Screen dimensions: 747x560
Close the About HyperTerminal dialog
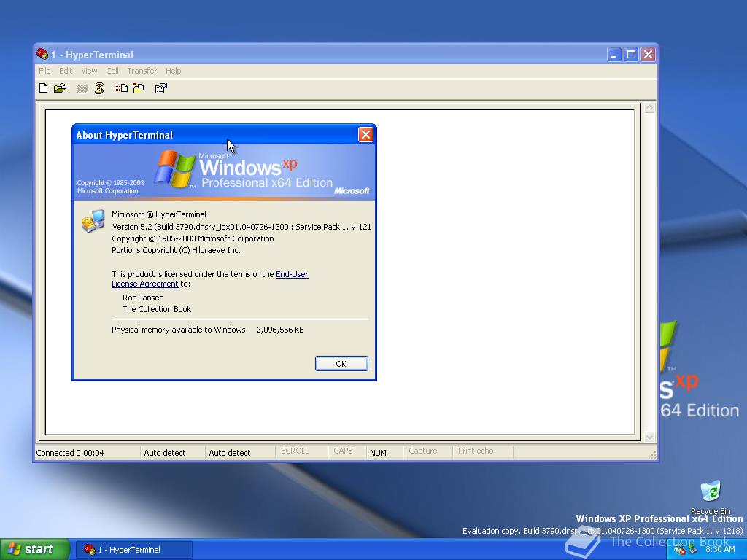(365, 135)
